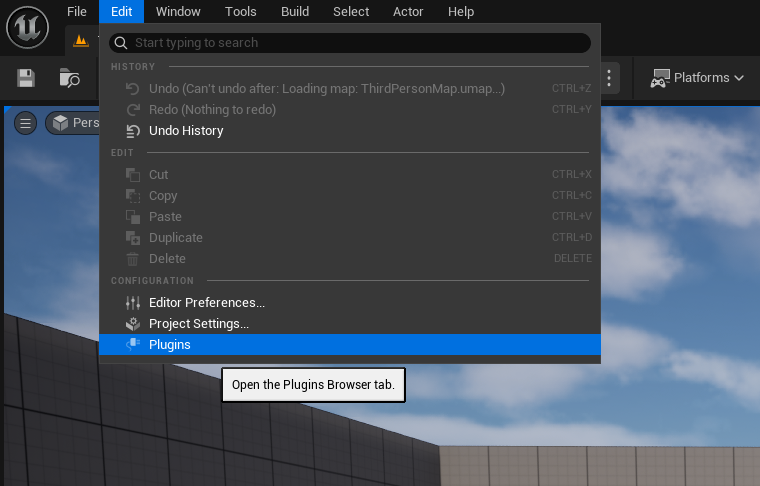Click the Undo arrow icon
The height and width of the screenshot is (486, 760).
coord(133,89)
